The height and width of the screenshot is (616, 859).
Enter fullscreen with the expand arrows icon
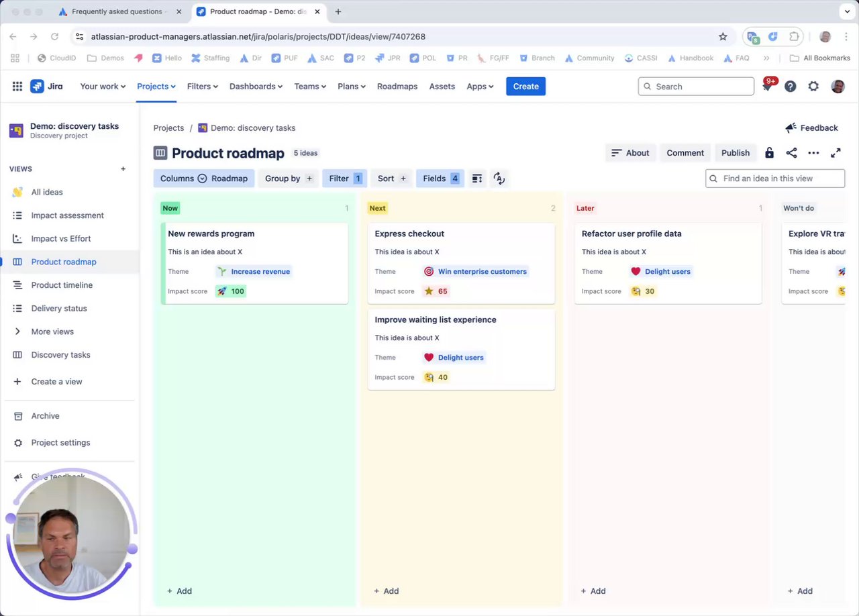point(836,153)
